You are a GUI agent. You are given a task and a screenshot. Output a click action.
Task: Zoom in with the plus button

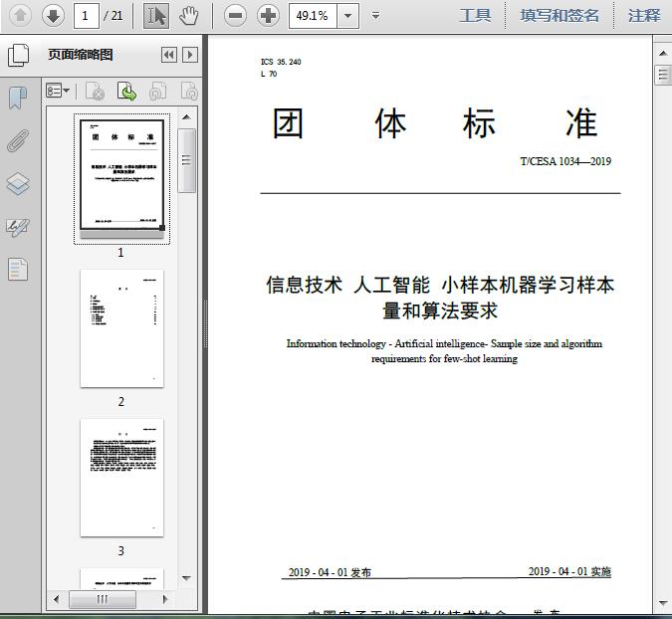(268, 16)
